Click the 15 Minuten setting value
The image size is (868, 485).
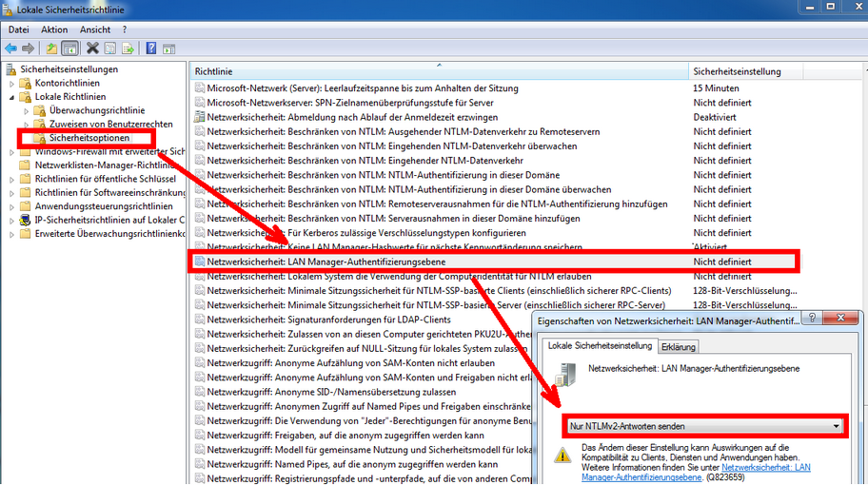[x=716, y=87]
